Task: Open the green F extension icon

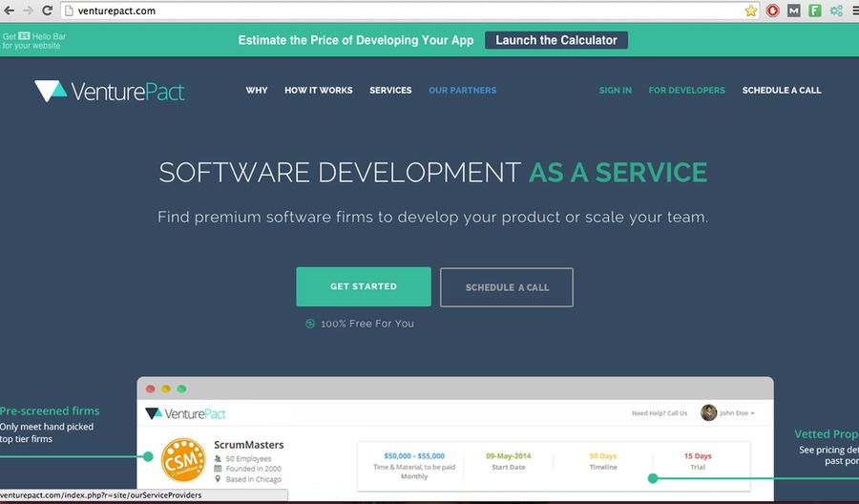Action: pos(815,10)
